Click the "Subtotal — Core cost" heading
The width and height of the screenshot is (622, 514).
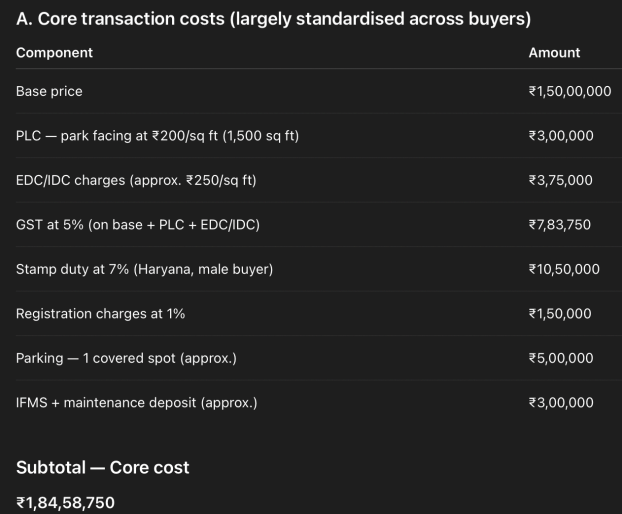(x=102, y=467)
